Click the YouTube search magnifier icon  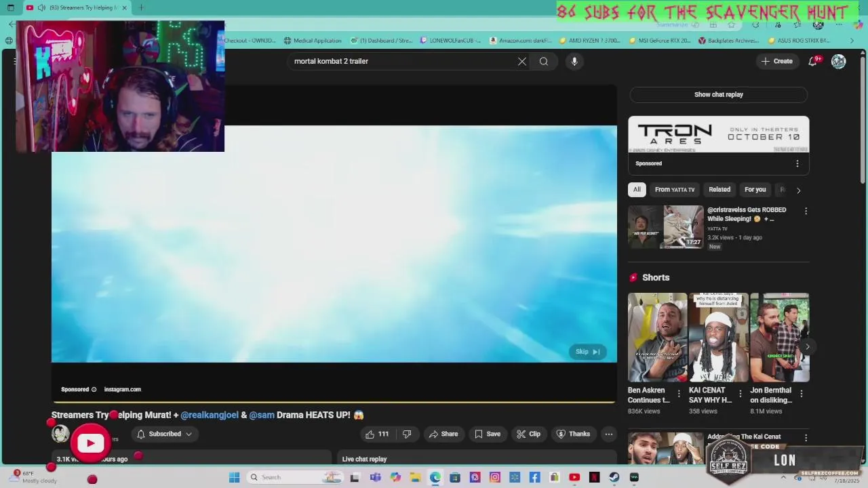pyautogui.click(x=544, y=62)
